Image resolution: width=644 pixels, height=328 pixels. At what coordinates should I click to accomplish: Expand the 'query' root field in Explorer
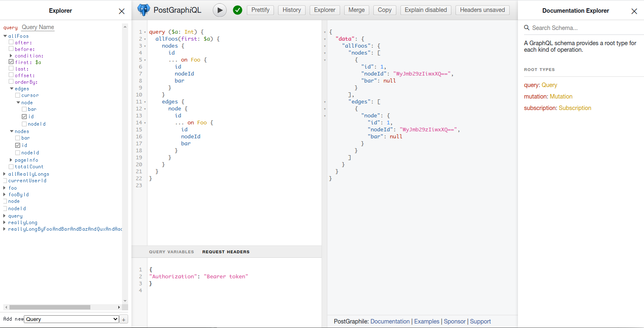[5, 216]
